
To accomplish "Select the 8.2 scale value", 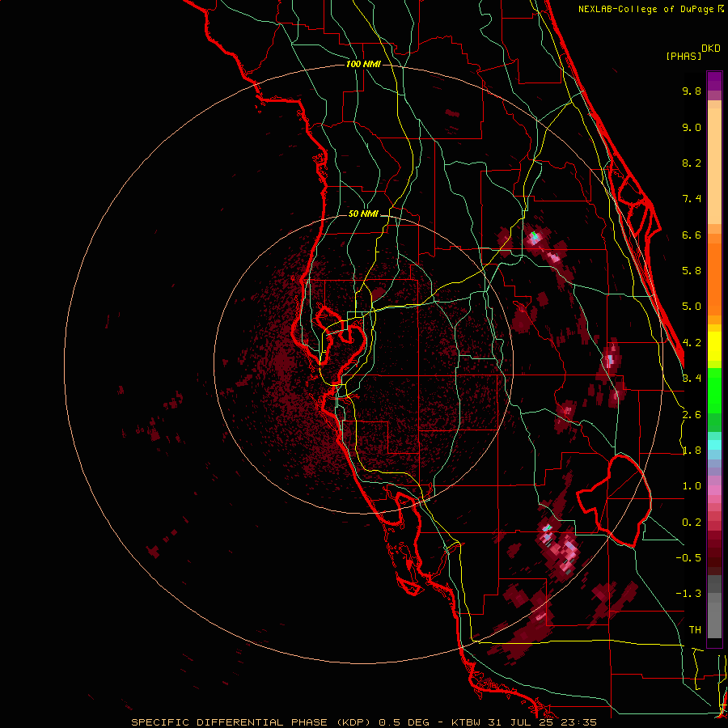I will 692,163.
